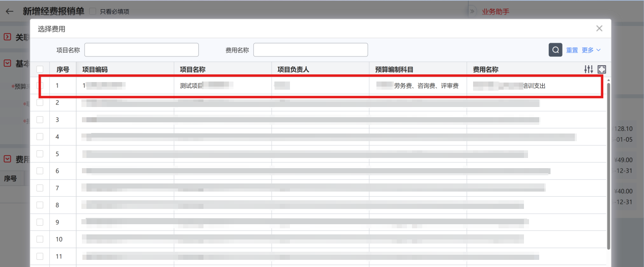The width and height of the screenshot is (644, 267).
Task: Check the checkbox for row 2
Action: pyautogui.click(x=40, y=102)
